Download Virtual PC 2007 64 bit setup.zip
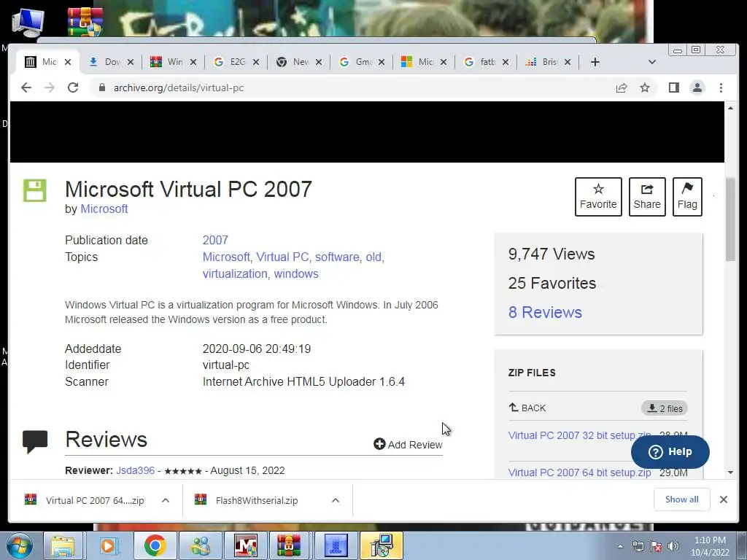The width and height of the screenshot is (747, 560). tap(579, 472)
